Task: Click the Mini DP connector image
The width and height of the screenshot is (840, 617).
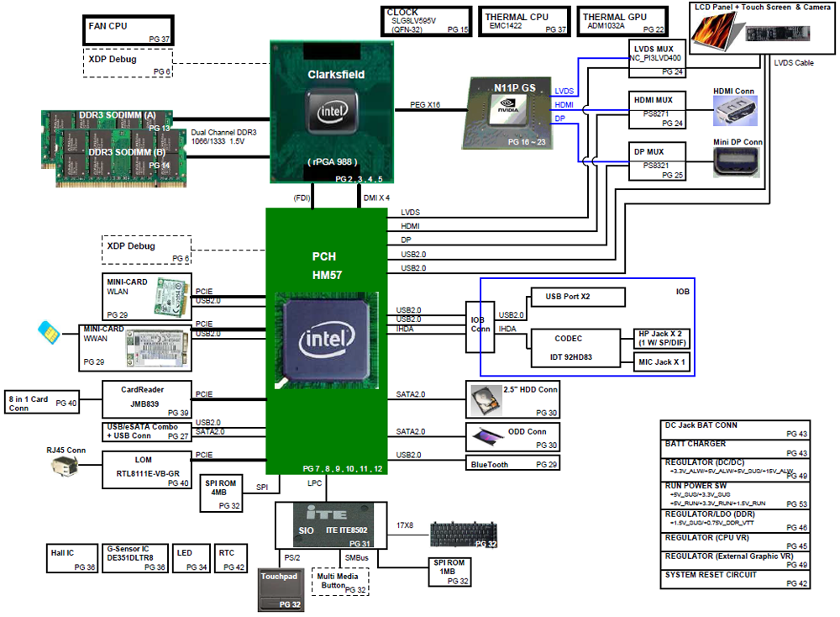Action: pos(737,162)
